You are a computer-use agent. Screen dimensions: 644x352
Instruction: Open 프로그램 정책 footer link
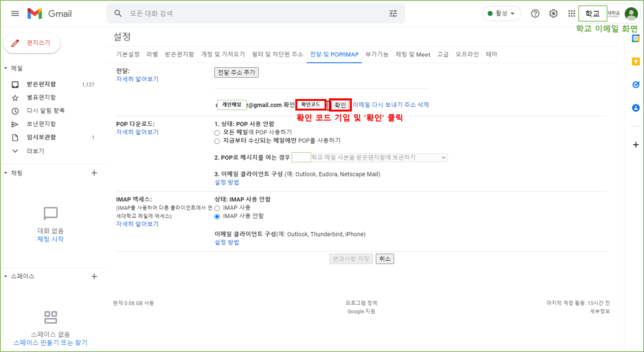(361, 303)
